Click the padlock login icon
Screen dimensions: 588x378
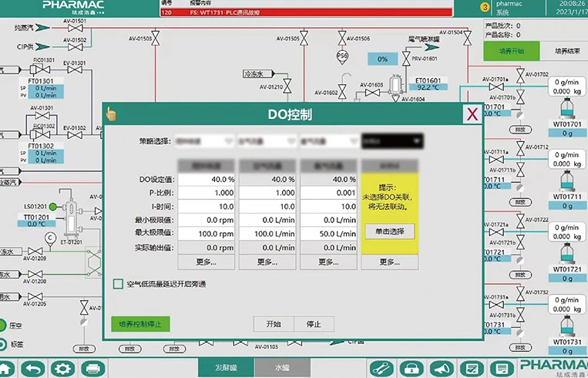click(412, 369)
